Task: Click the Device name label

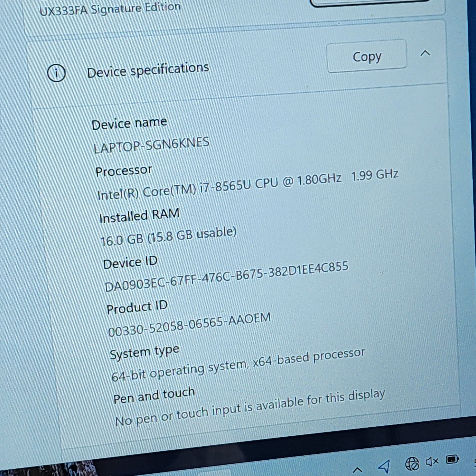Action: click(x=129, y=124)
